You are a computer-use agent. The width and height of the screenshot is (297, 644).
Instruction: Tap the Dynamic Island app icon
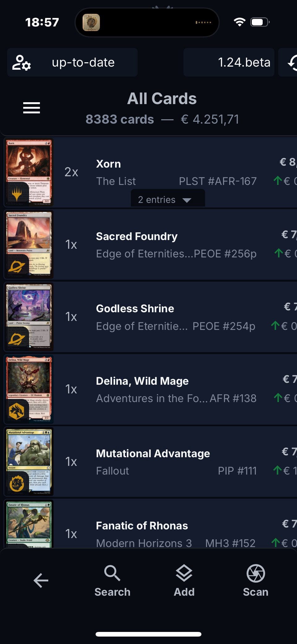[91, 22]
